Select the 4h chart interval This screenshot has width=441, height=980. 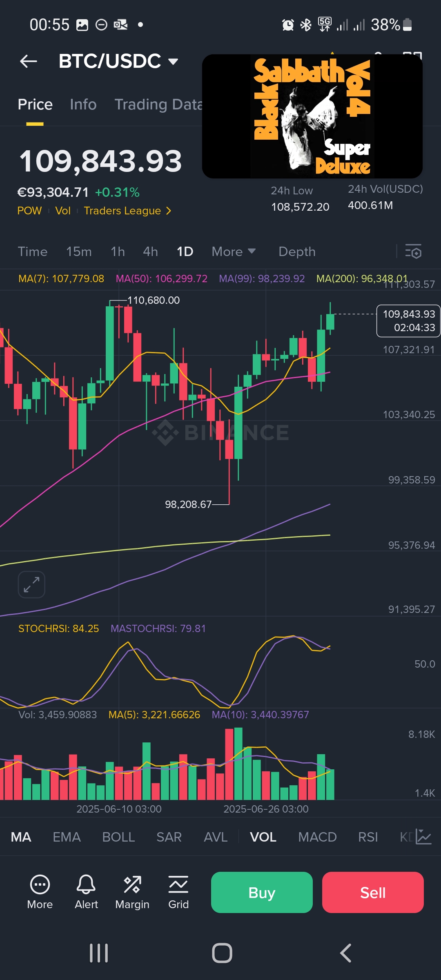pyautogui.click(x=150, y=252)
